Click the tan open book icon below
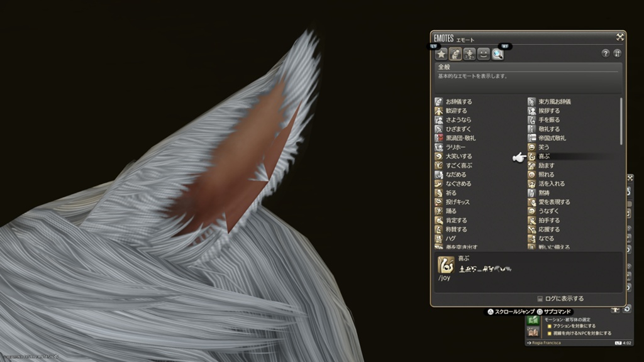 click(533, 332)
